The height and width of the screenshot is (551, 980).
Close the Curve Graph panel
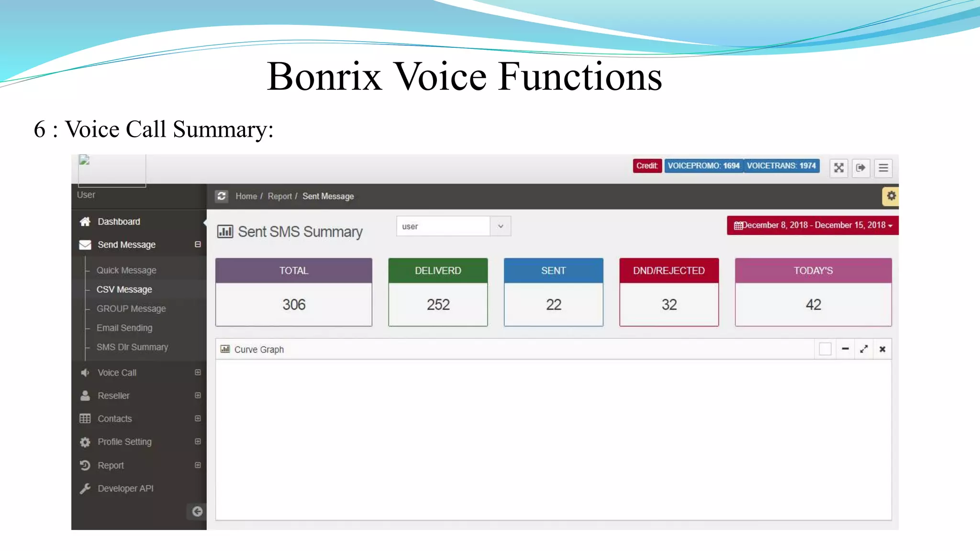(882, 349)
